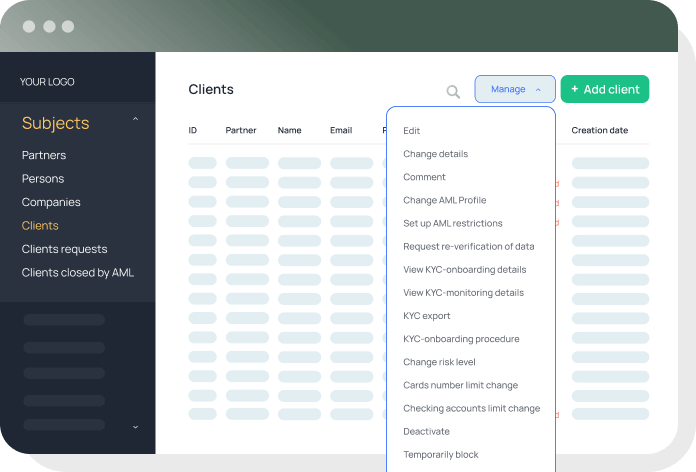Click the Subjects heading
This screenshot has height=472, width=696.
[x=55, y=123]
